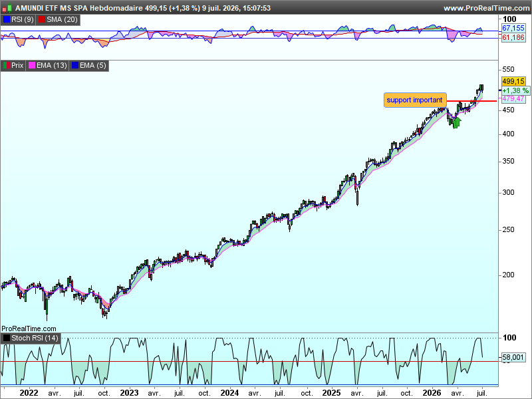Click the green up arrow marker
The height and width of the screenshot is (399, 532).
[456, 122]
